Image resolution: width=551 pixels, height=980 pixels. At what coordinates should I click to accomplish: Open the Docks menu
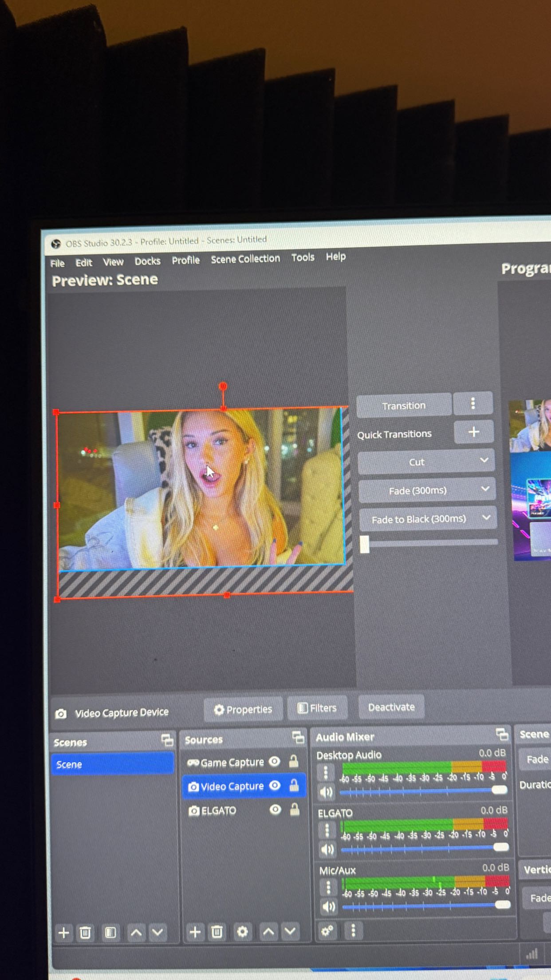click(147, 261)
